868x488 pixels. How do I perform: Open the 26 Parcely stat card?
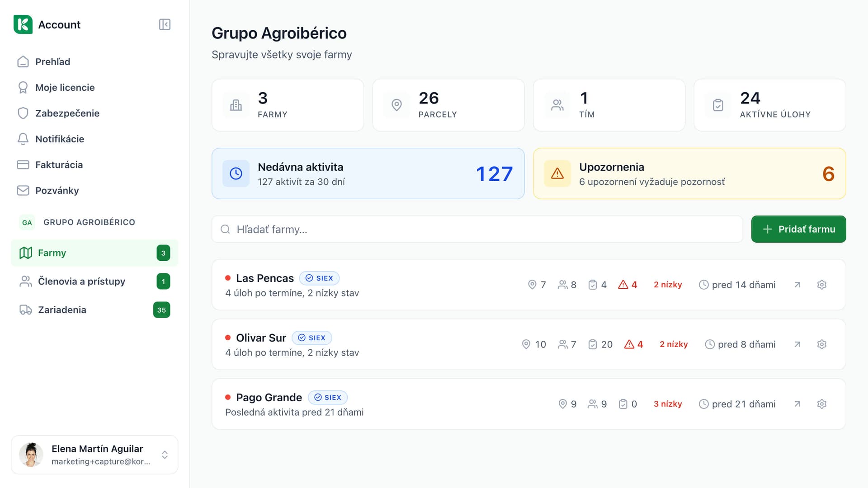[x=448, y=105]
